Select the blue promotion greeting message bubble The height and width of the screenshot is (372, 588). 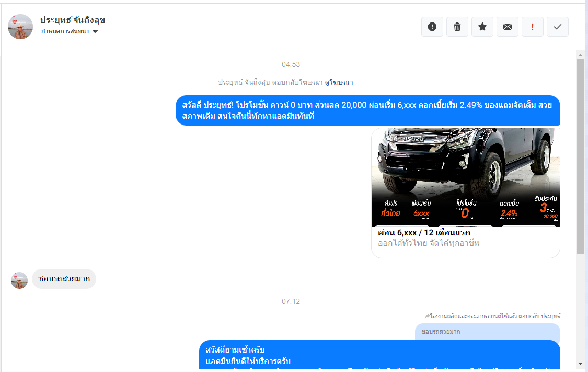[368, 110]
